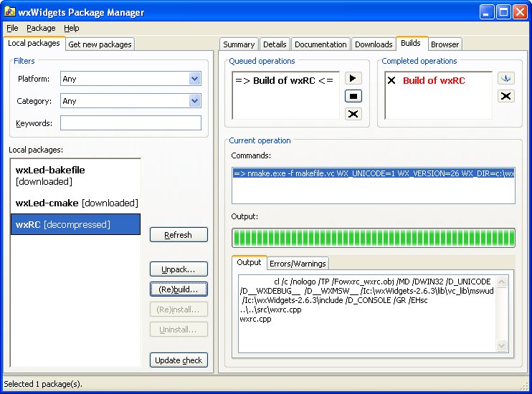The height and width of the screenshot is (394, 532).
Task: Open the Help menu
Action: [x=71, y=28]
